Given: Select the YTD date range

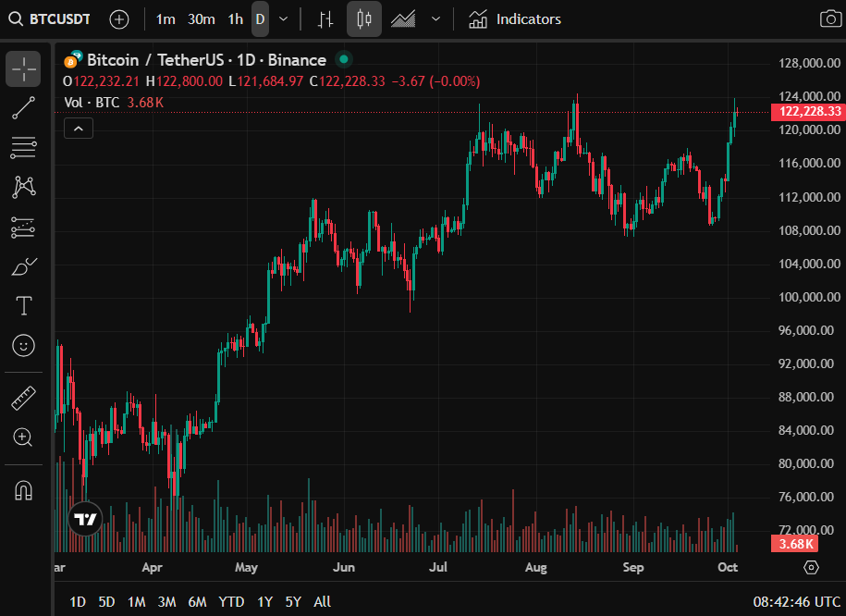Looking at the screenshot, I should tap(231, 601).
